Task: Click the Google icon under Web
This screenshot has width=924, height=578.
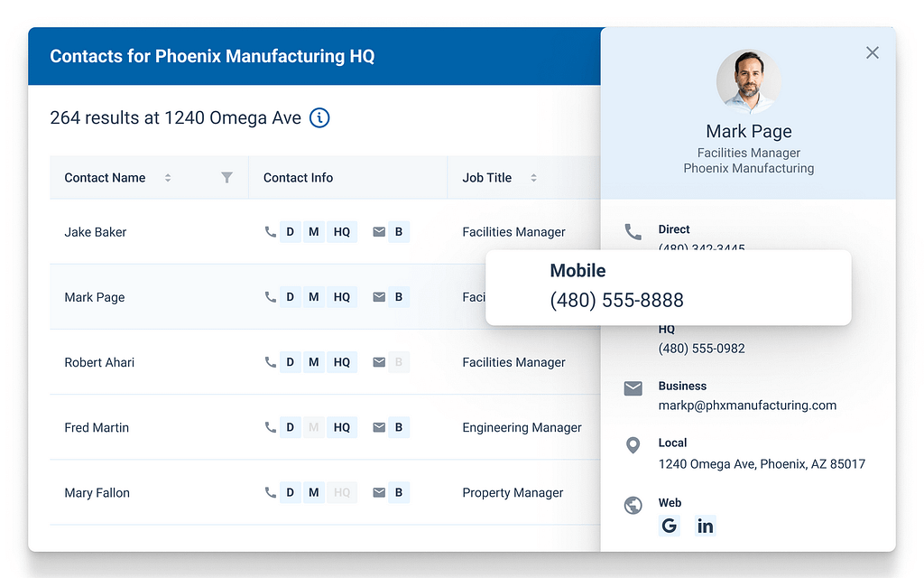Action: pyautogui.click(x=669, y=526)
